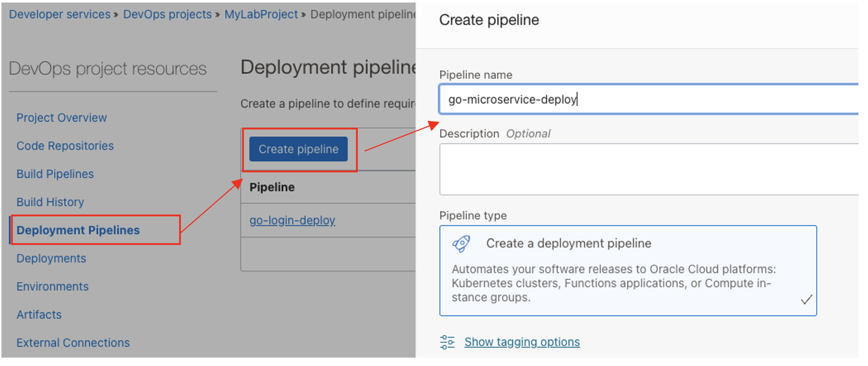Click the tagging options sliders icon
Screen dimensions: 868x366
(447, 342)
